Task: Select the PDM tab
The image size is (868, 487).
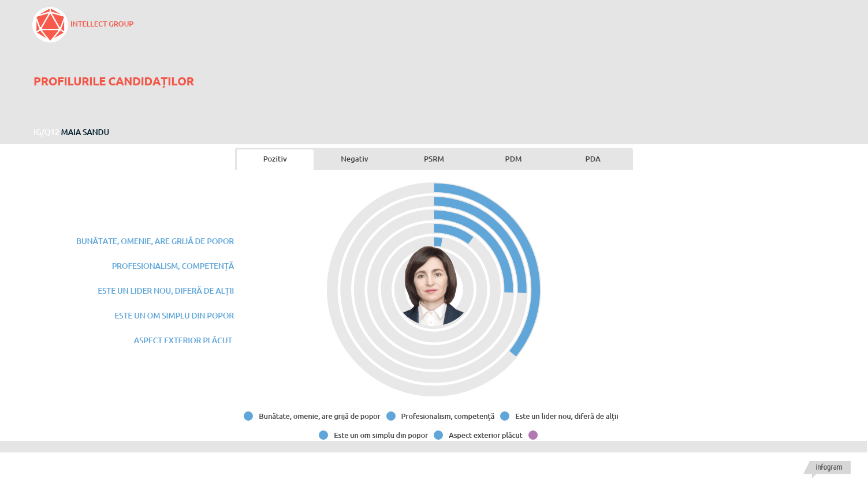Action: click(513, 159)
